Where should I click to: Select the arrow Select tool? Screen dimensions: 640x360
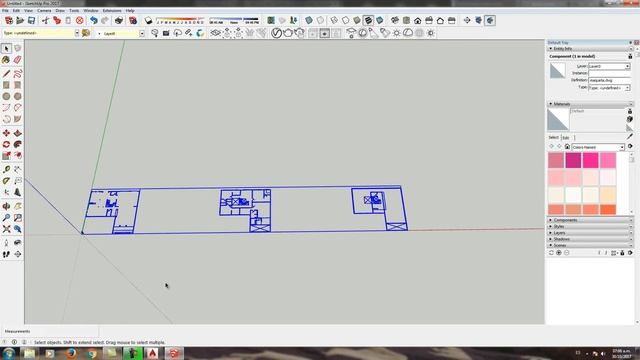[6, 49]
